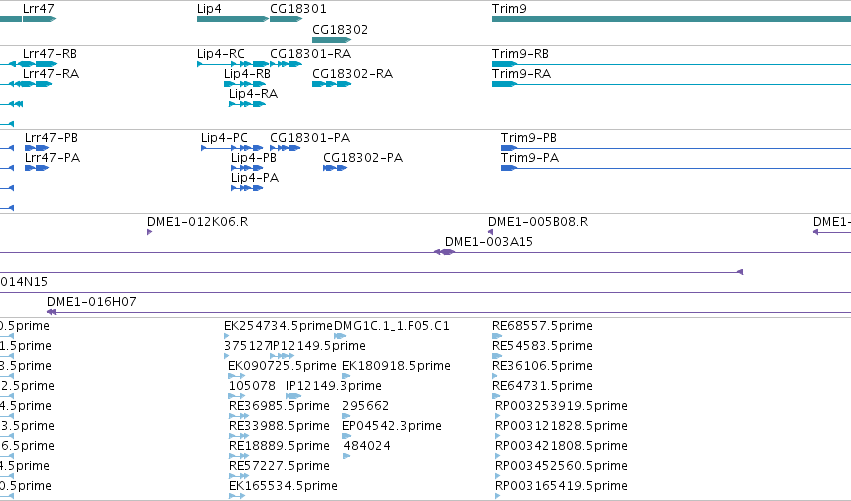851x501 pixels.
Task: Click the RE33988.5prime EST label
Action: tap(280, 426)
